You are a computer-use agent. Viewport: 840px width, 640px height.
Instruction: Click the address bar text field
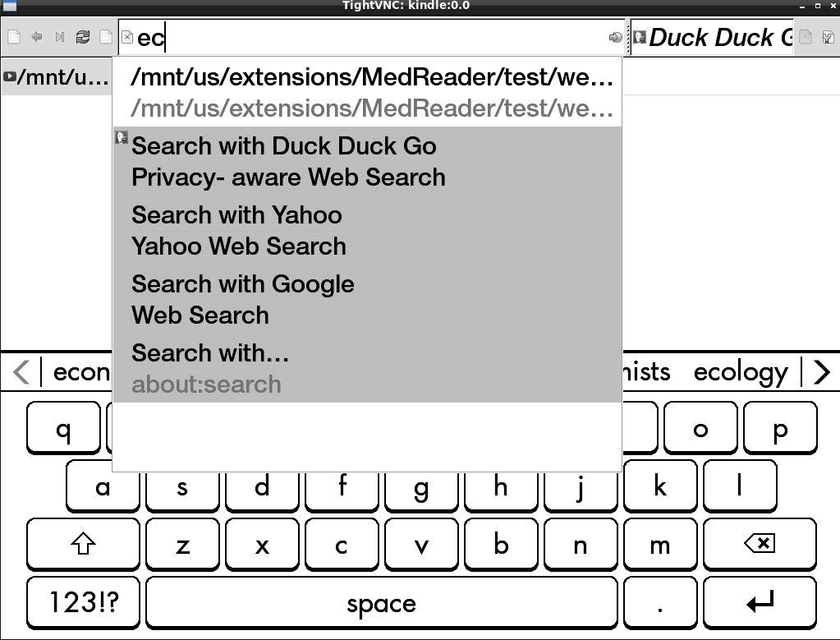coord(370,38)
